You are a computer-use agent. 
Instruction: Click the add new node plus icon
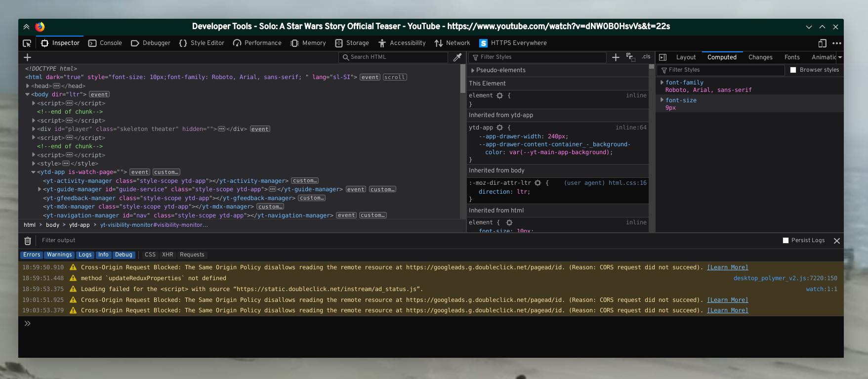(28, 57)
